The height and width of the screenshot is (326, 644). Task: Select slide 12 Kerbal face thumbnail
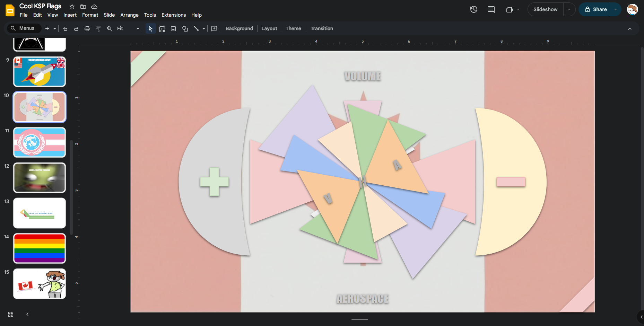(40, 178)
